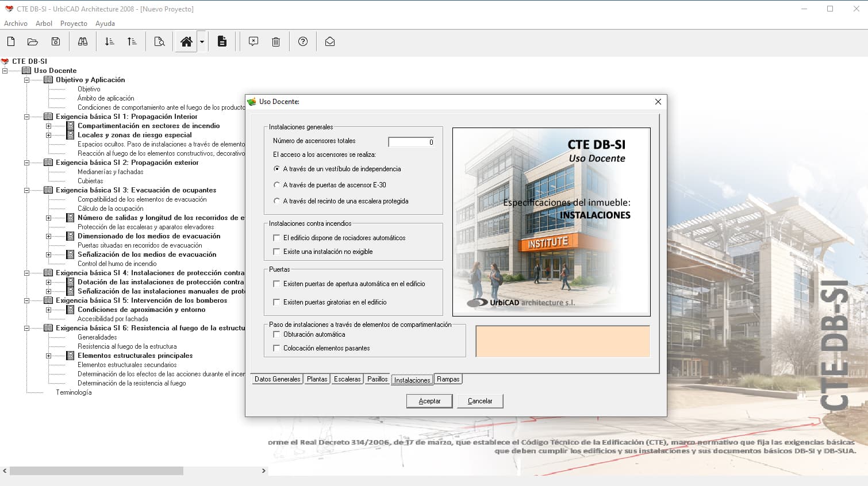Click book icon beside Exigencia básica SI 5
This screenshot has width=868, height=486.
tap(48, 300)
